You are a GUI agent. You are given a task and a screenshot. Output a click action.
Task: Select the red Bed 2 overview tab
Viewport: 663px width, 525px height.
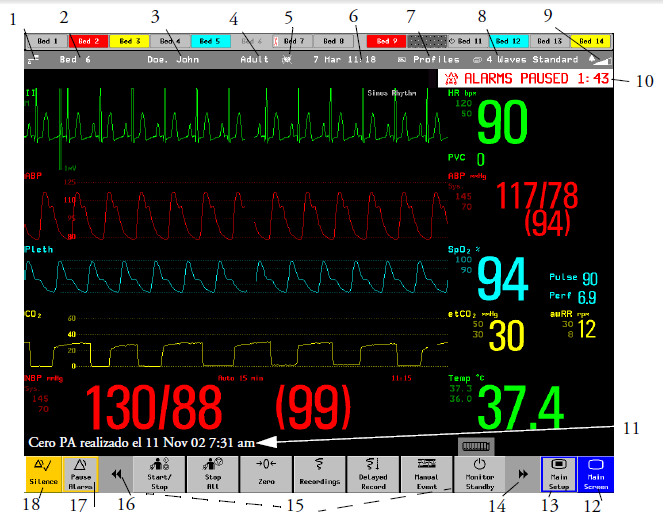pos(88,41)
